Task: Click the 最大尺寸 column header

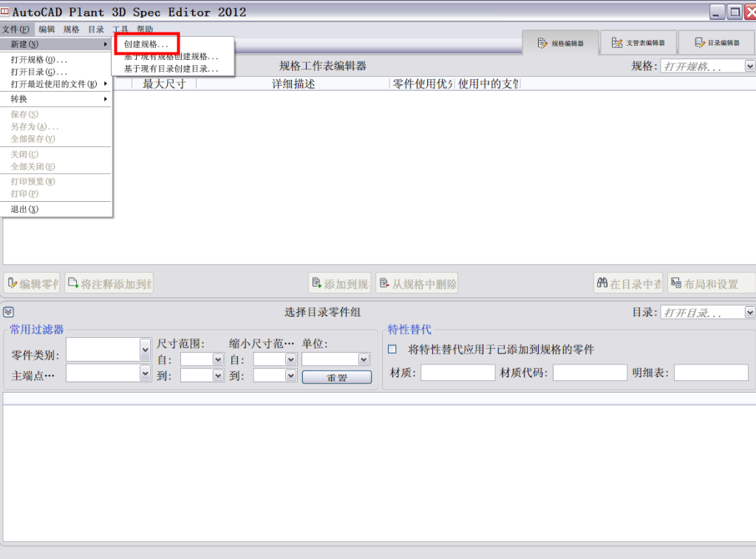Action: [x=164, y=84]
